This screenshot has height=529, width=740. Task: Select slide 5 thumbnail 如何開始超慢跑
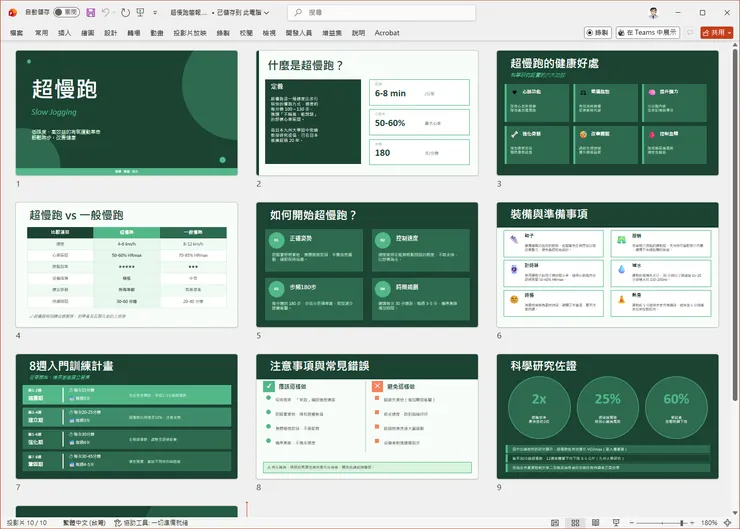[x=367, y=265]
